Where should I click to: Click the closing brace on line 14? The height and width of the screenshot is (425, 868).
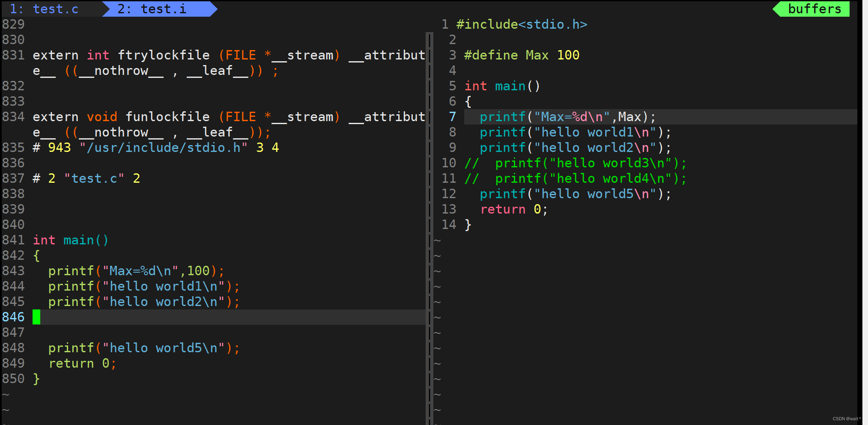468,225
